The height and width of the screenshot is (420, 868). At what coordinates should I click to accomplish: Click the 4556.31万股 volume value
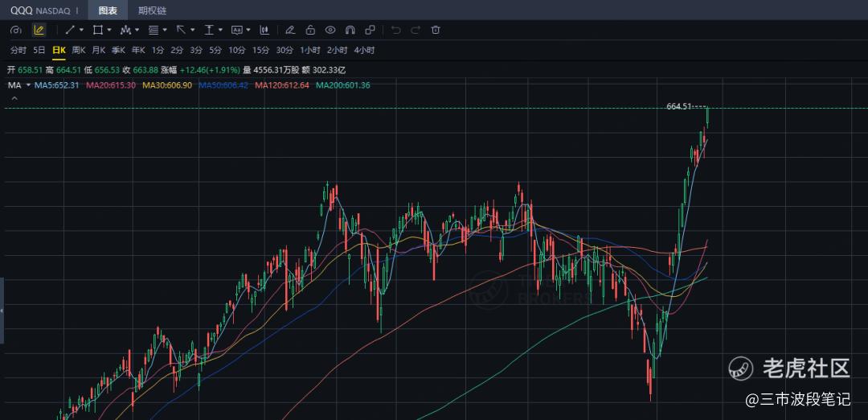pos(276,70)
